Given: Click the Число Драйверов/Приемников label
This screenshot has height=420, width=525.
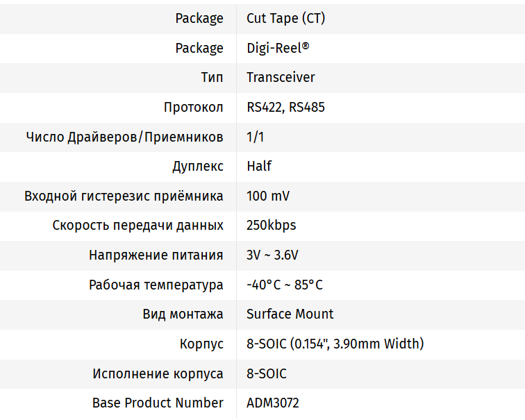Looking at the screenshot, I should [x=125, y=137].
